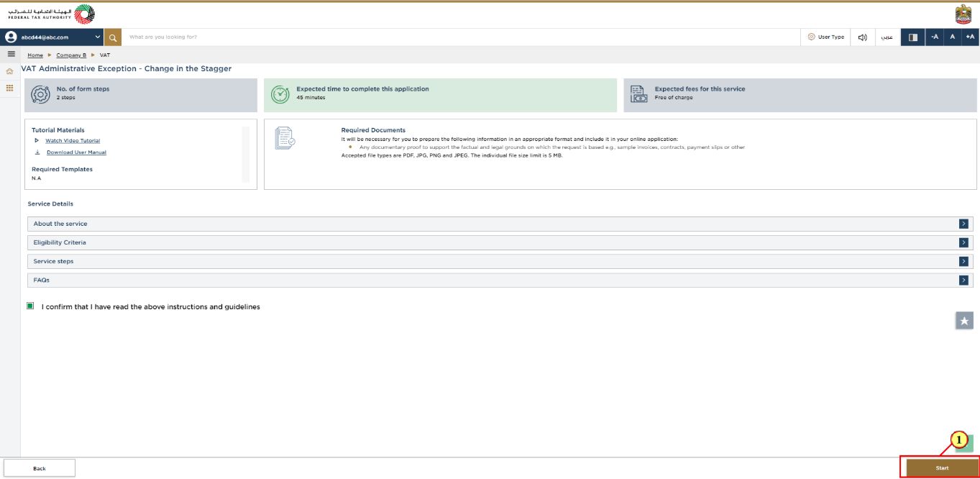
Task: Click the audio speaker icon
Action: [x=863, y=37]
